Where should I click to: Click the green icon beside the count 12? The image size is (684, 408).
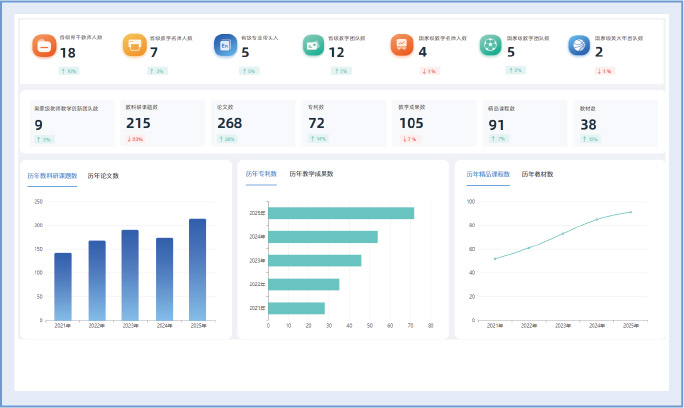314,47
